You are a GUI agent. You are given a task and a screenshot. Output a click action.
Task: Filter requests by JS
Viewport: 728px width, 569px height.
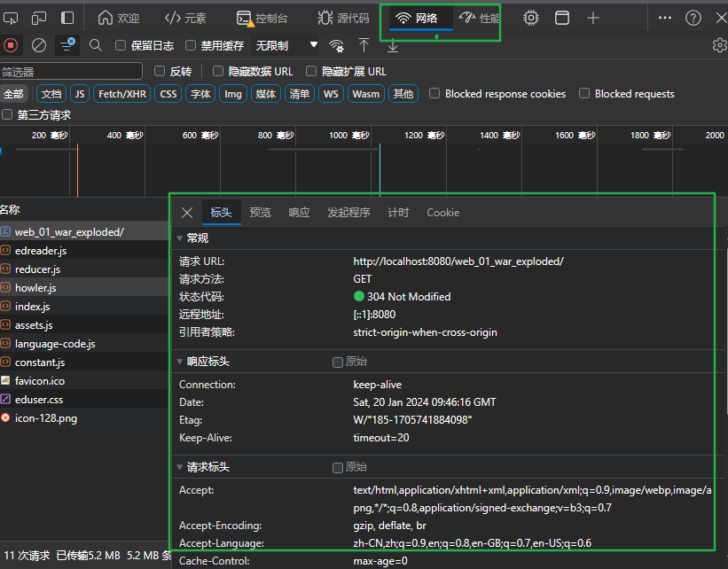pyautogui.click(x=80, y=94)
